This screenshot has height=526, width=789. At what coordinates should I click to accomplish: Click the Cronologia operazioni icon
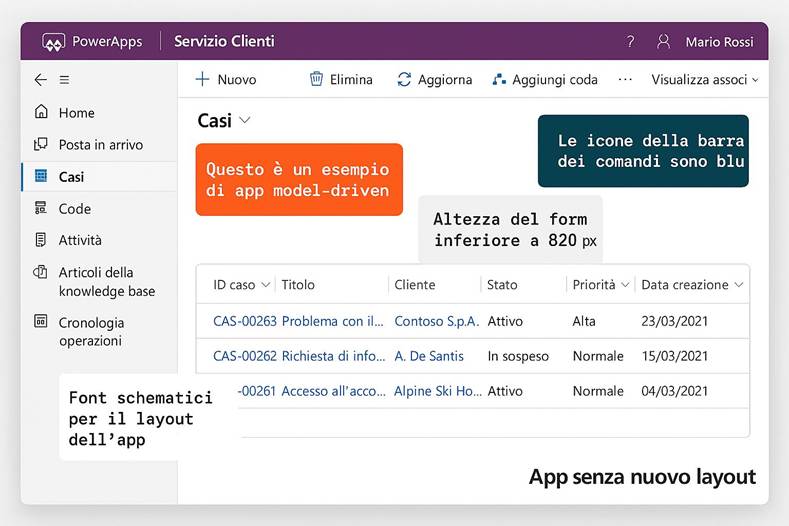[41, 321]
